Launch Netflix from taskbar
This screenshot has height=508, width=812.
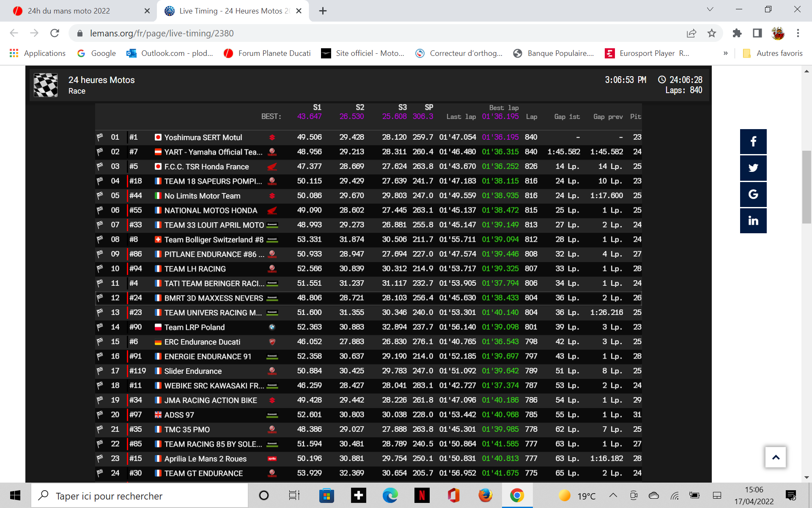(x=422, y=495)
